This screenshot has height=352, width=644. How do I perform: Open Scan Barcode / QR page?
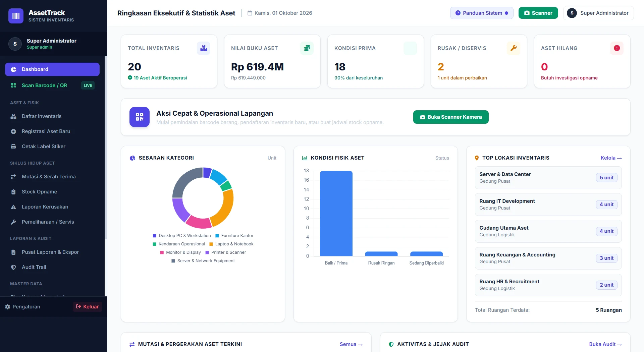(x=52, y=85)
